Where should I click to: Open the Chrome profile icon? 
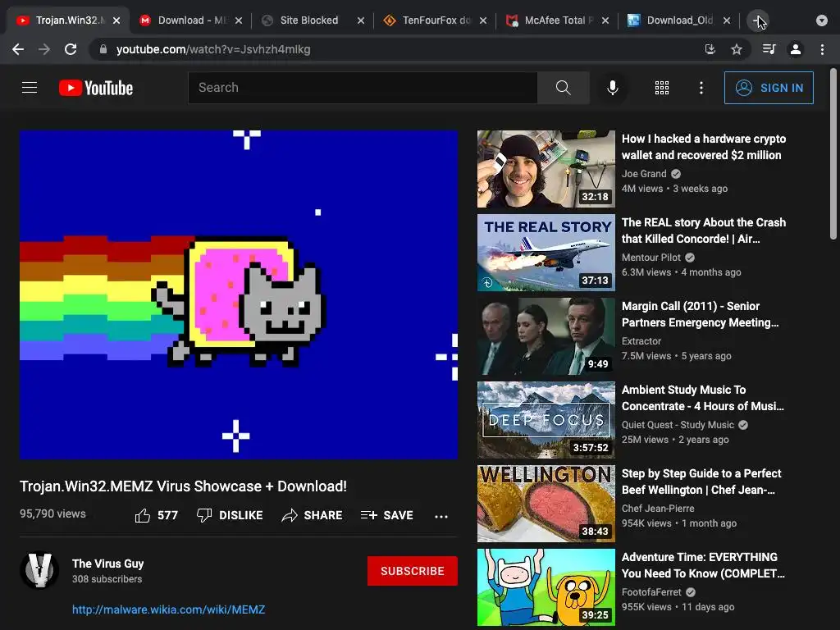796,49
